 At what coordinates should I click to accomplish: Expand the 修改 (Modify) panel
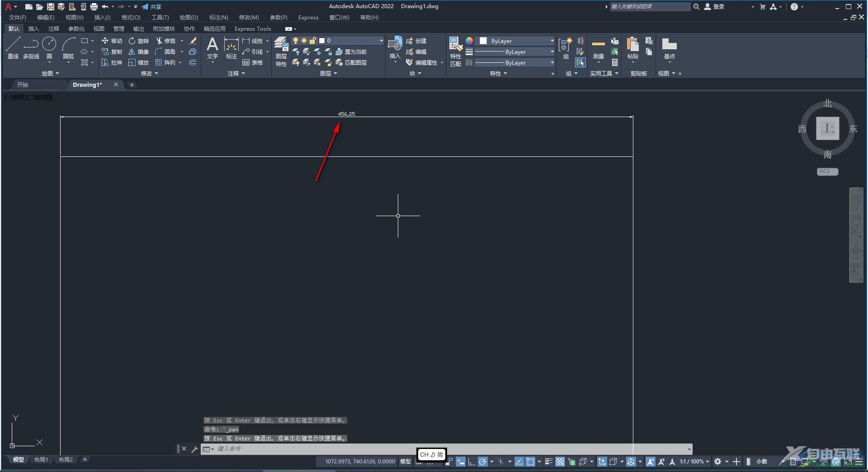[149, 73]
